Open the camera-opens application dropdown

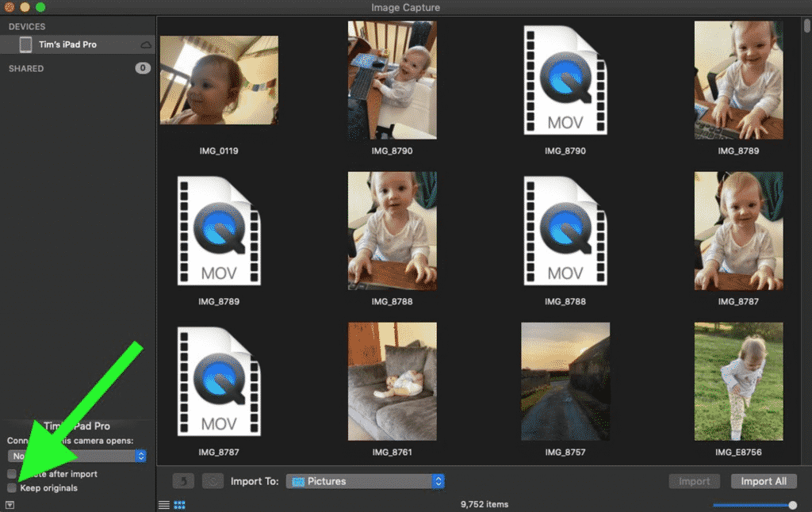pos(141,456)
